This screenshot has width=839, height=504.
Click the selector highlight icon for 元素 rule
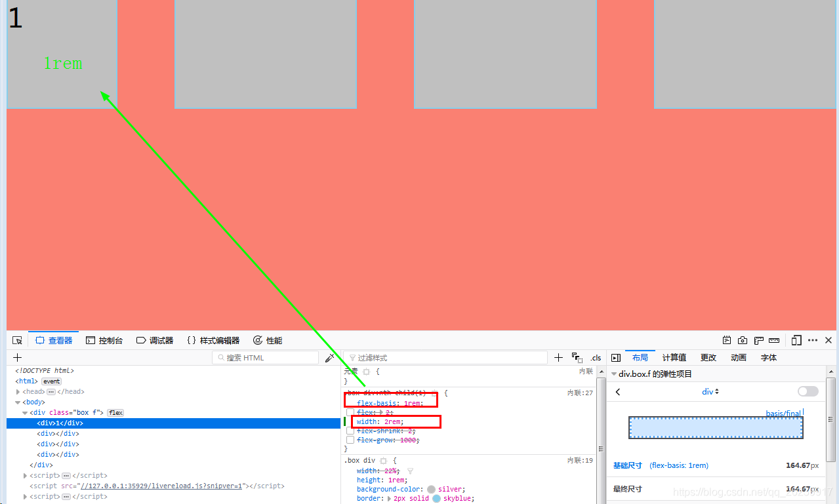[x=367, y=372]
